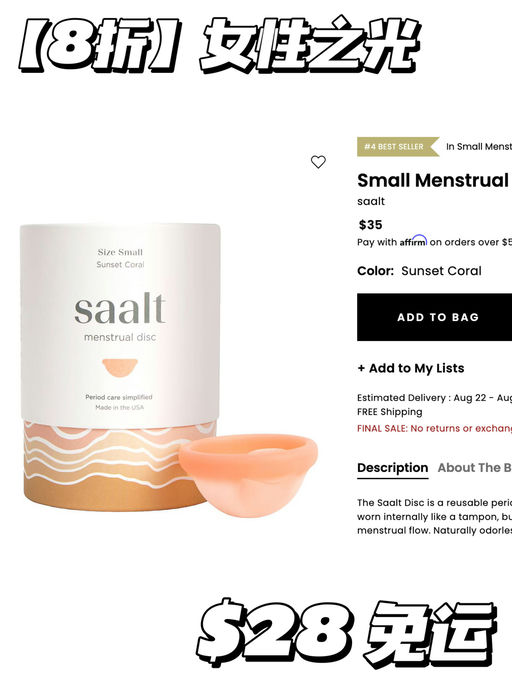Viewport: 512px width, 682px height.
Task: Click the $28 free shipping overlay text
Action: [346, 634]
